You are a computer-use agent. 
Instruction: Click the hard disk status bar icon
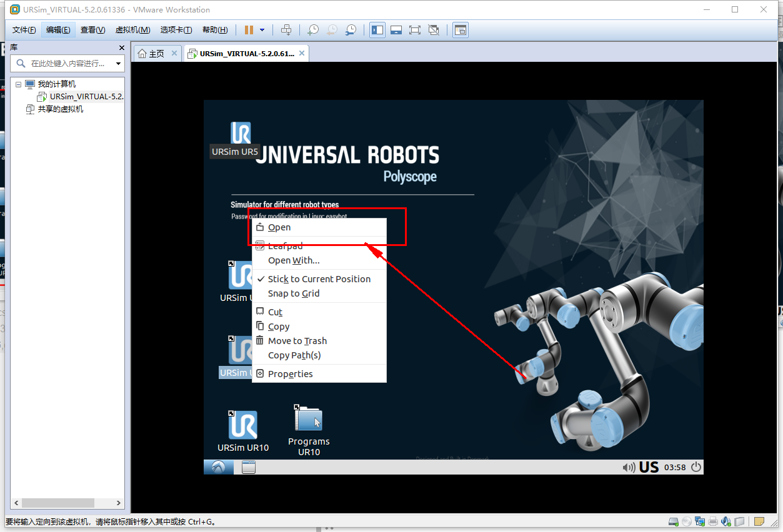coord(674,521)
